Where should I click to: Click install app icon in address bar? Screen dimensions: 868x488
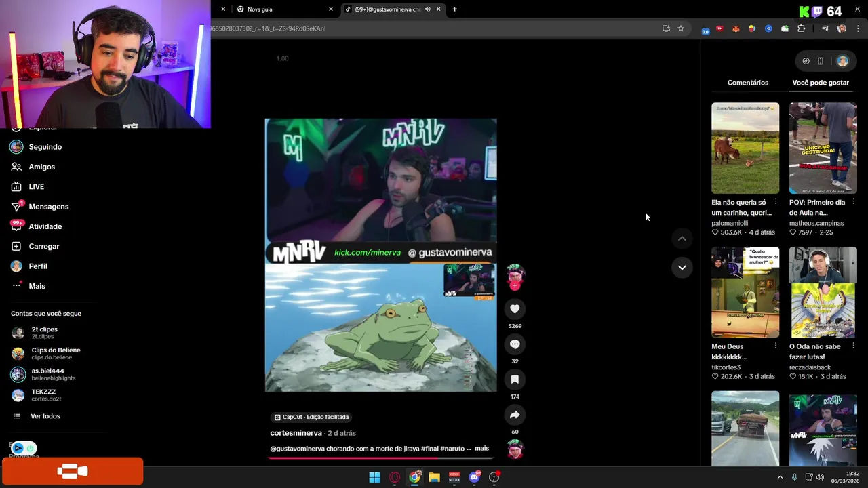[666, 28]
